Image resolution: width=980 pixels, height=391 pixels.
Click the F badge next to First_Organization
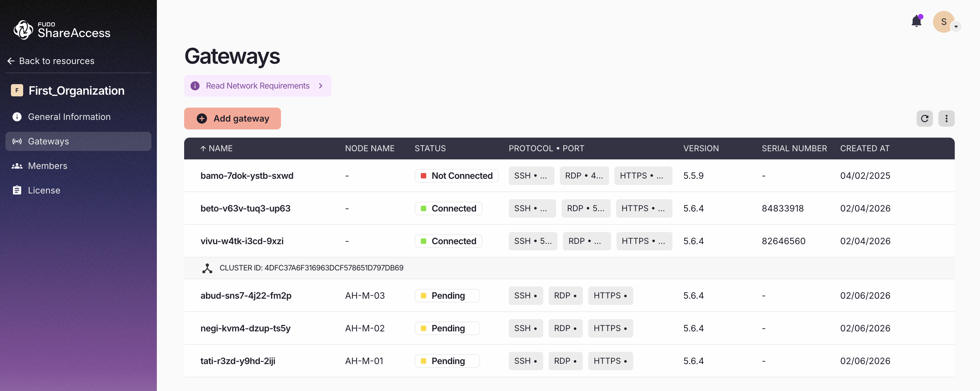[x=17, y=91]
